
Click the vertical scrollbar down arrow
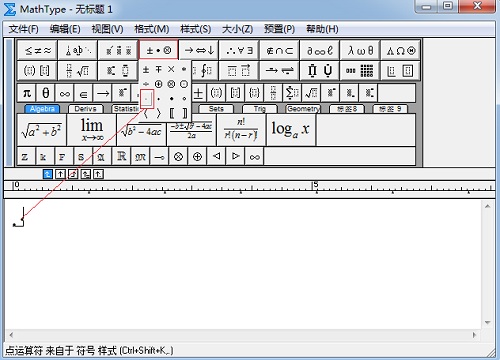tap(488, 322)
